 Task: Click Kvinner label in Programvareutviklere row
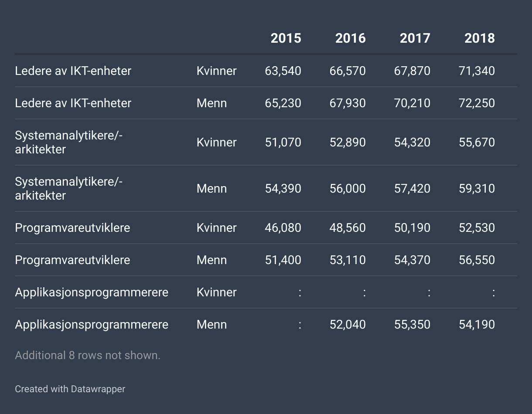coord(216,227)
